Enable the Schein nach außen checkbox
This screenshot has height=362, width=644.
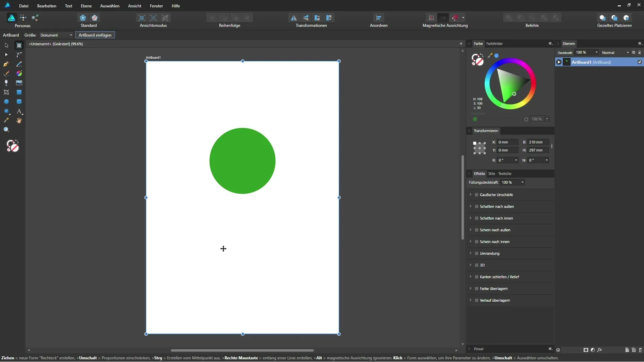tap(477, 230)
